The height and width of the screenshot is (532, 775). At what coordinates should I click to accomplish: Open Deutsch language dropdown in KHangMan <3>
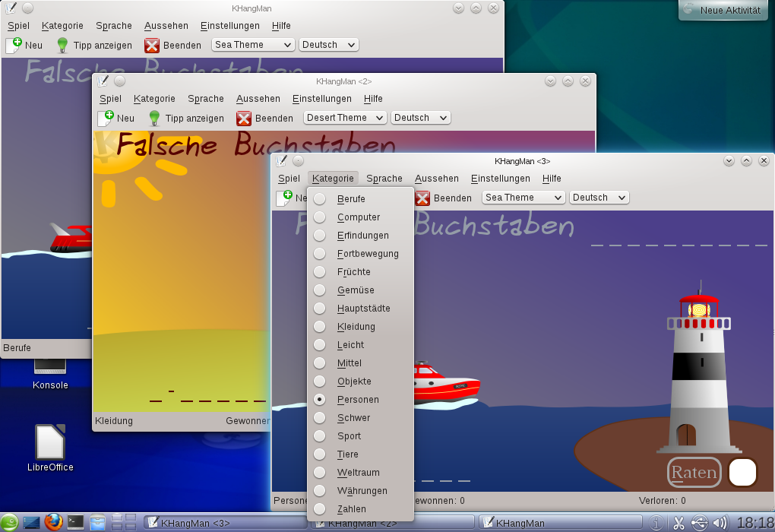tap(599, 198)
